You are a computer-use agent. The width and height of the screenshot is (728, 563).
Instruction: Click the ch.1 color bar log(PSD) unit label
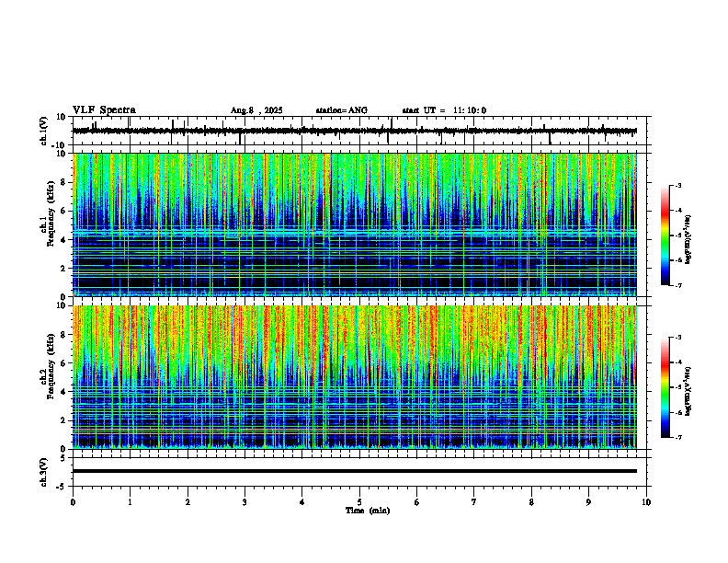pos(688,239)
